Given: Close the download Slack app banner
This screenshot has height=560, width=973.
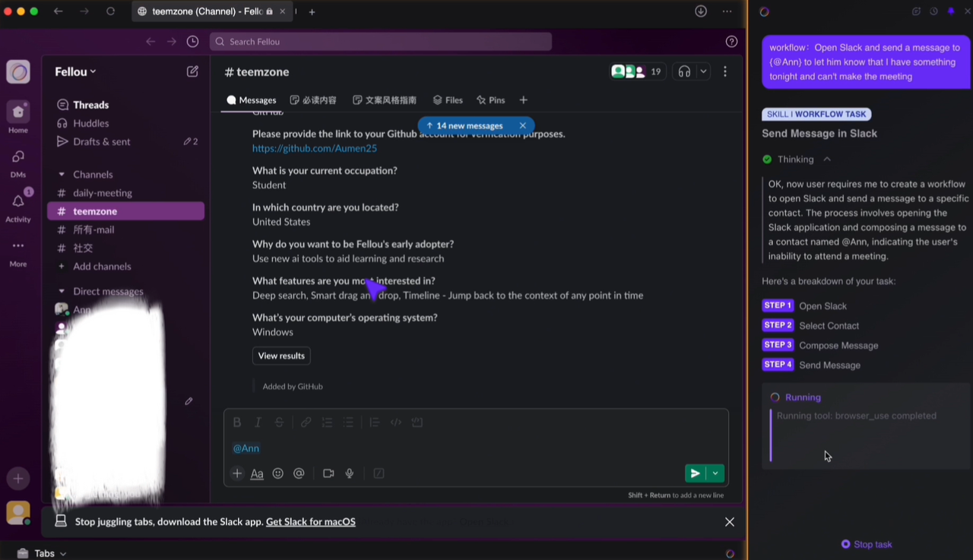Looking at the screenshot, I should coord(730,522).
